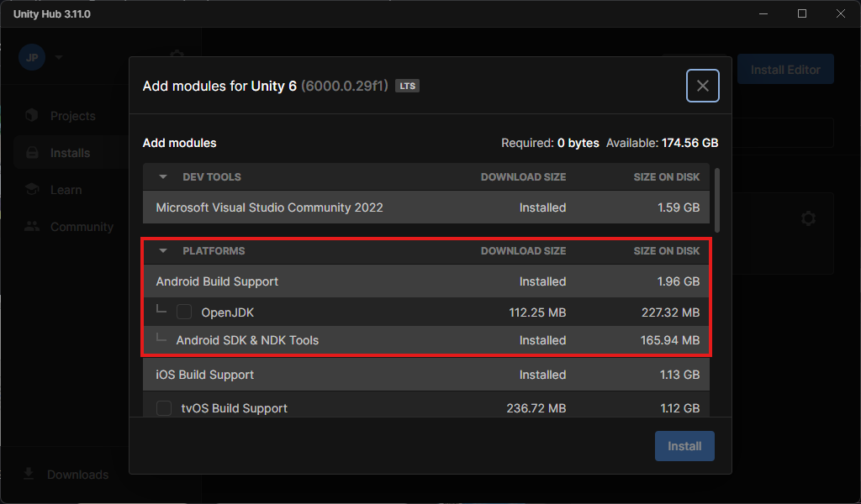Minimize the Unity Hub window
The width and height of the screenshot is (861, 504).
pos(763,13)
